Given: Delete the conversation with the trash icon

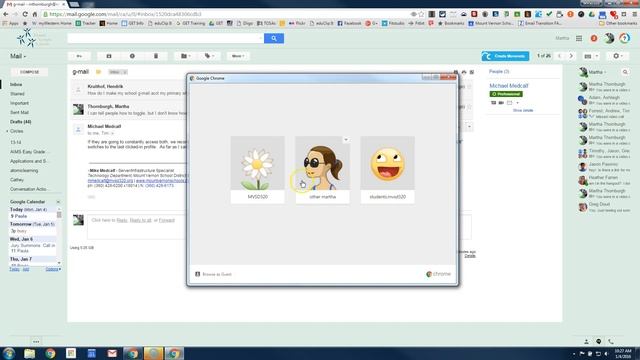Looking at the screenshot, I should (156, 56).
